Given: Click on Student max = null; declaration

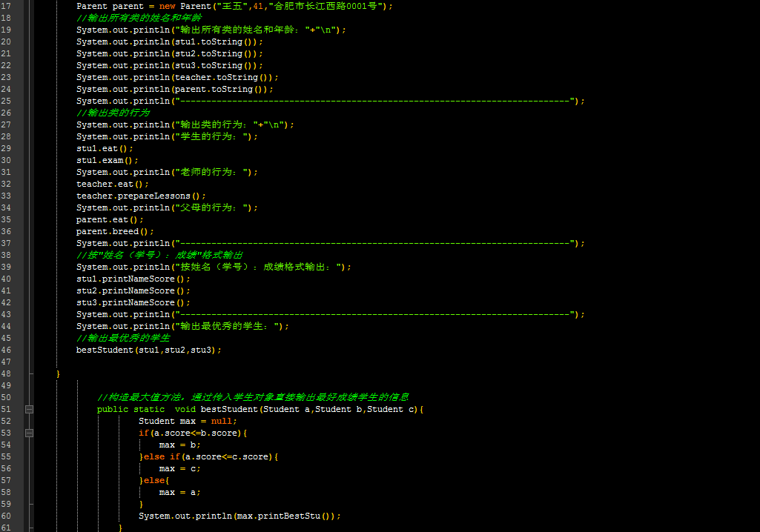Looking at the screenshot, I should (188, 422).
